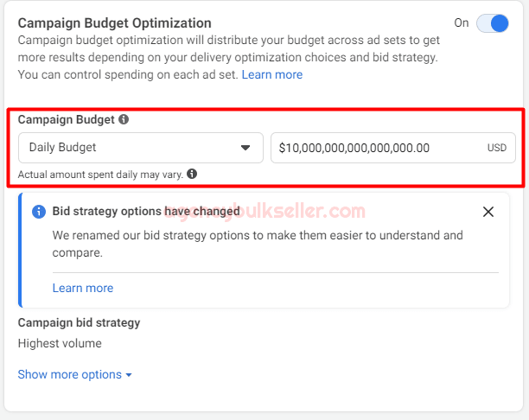Select the Highest volume bid strategy text

click(x=60, y=343)
